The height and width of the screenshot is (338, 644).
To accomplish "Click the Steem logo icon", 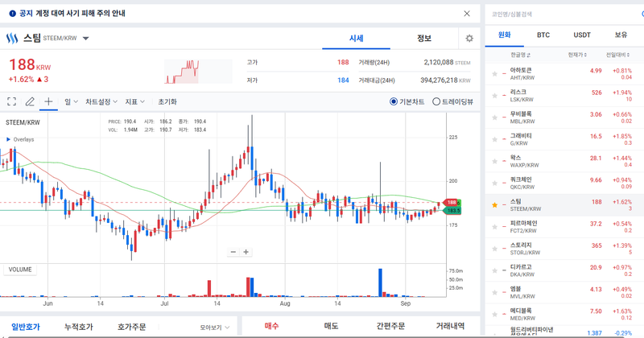I will [12, 38].
